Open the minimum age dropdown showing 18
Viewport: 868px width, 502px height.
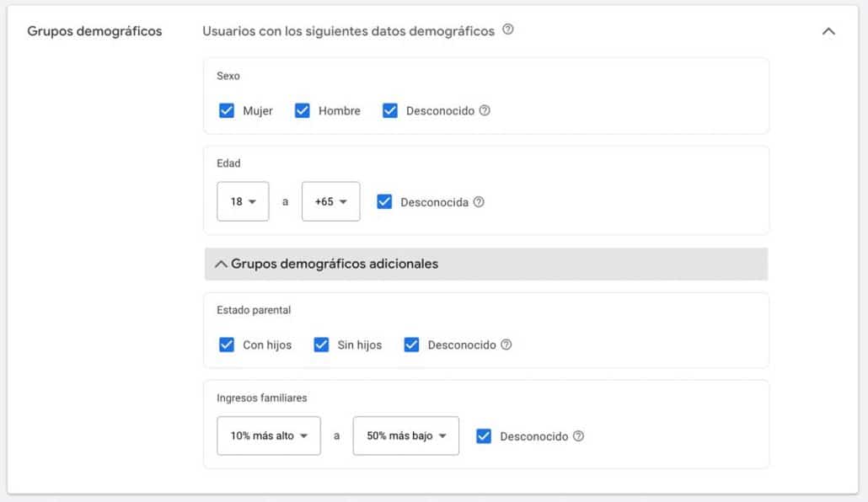coord(243,202)
